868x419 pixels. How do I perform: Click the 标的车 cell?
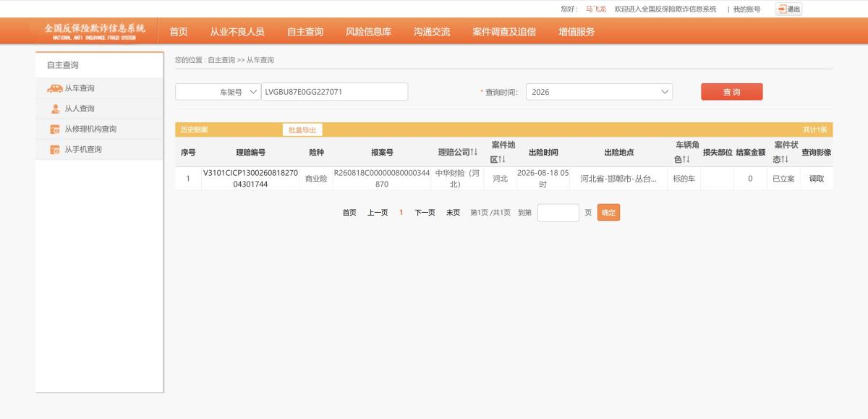coord(684,179)
